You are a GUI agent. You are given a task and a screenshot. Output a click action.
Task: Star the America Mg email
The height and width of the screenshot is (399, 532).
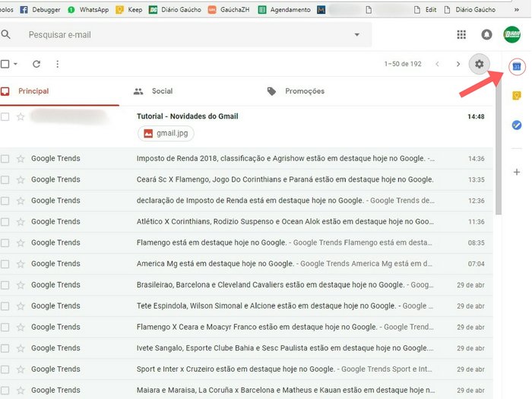(x=21, y=264)
